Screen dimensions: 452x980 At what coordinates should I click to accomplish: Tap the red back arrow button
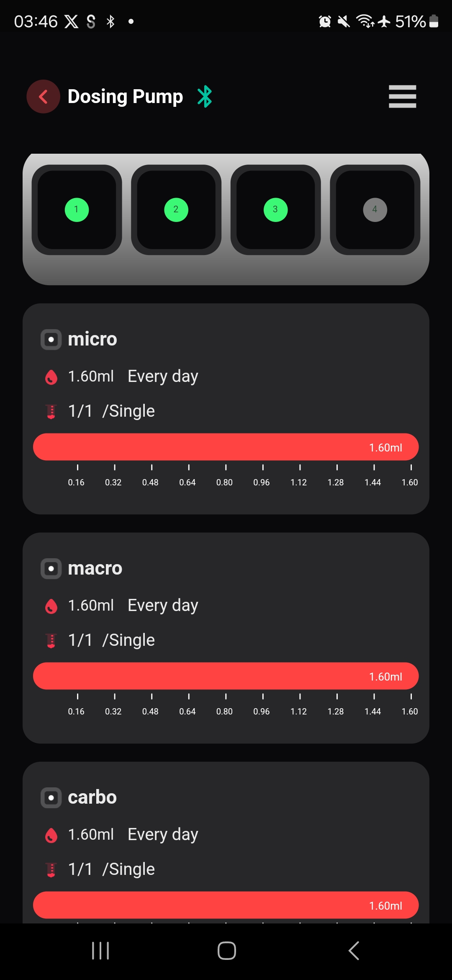43,97
